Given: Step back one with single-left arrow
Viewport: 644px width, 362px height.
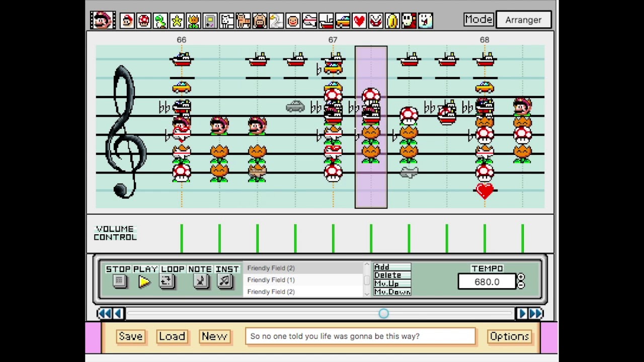Looking at the screenshot, I should tap(118, 314).
